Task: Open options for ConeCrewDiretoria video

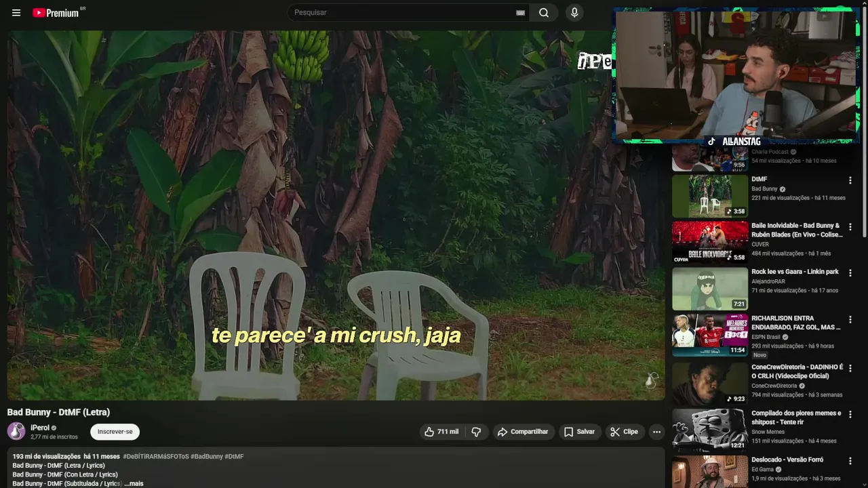Action: (x=850, y=368)
